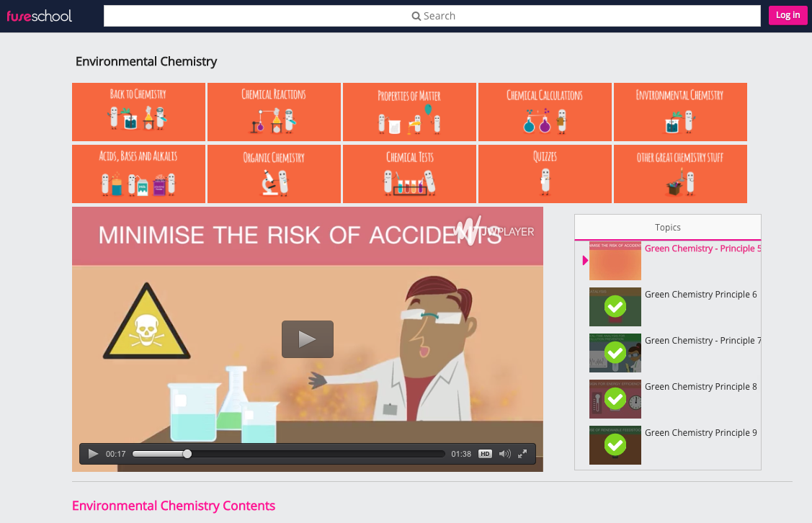This screenshot has height=523, width=812.
Task: Click the play icon in the control bar
Action: 93,454
